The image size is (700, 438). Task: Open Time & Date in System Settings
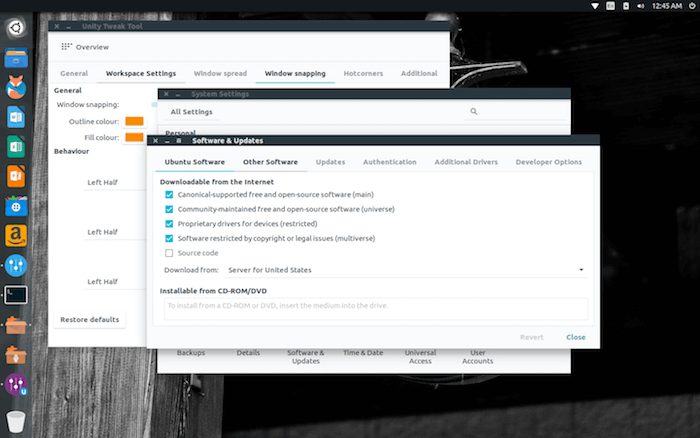[363, 353]
